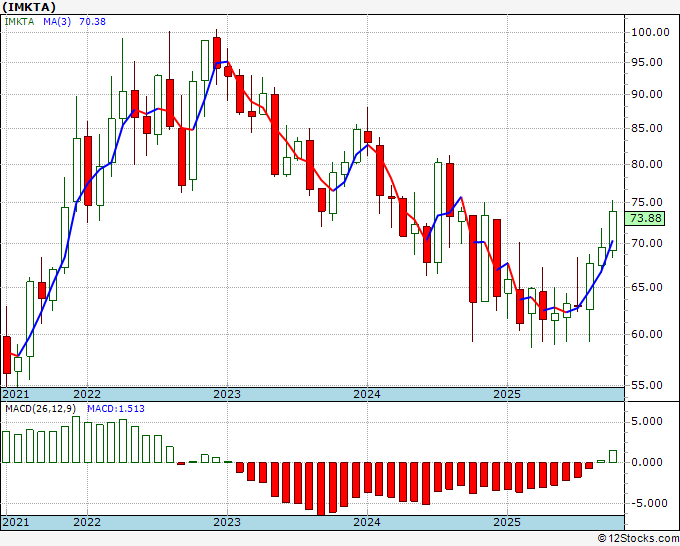This screenshot has width=680, height=546.
Task: Click the 70.00 price axis label
Action: coord(647,243)
